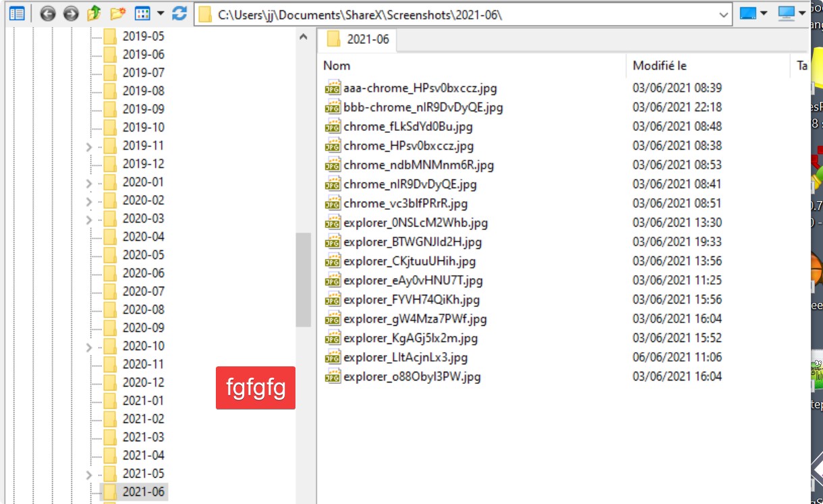Click the blue desktop icon in toolbar
The image size is (823, 504).
pyautogui.click(x=747, y=13)
